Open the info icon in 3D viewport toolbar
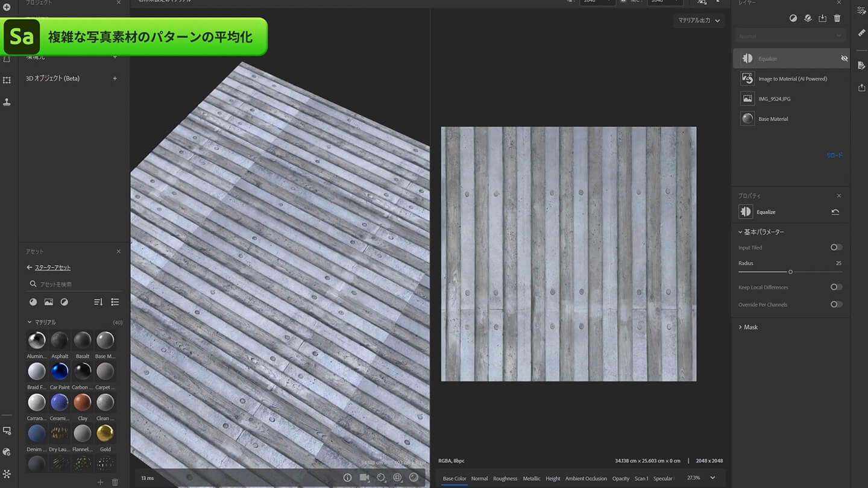The width and height of the screenshot is (868, 488). pos(347,477)
